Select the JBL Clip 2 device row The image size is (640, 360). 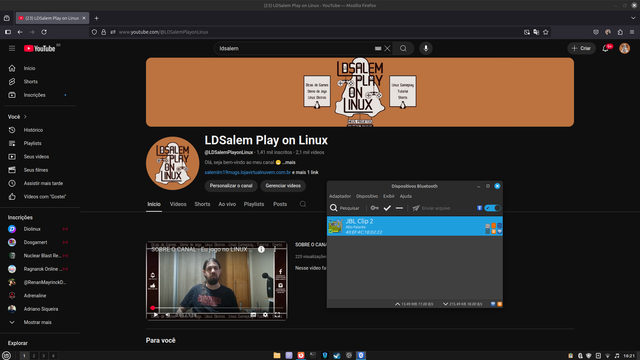[x=415, y=226]
